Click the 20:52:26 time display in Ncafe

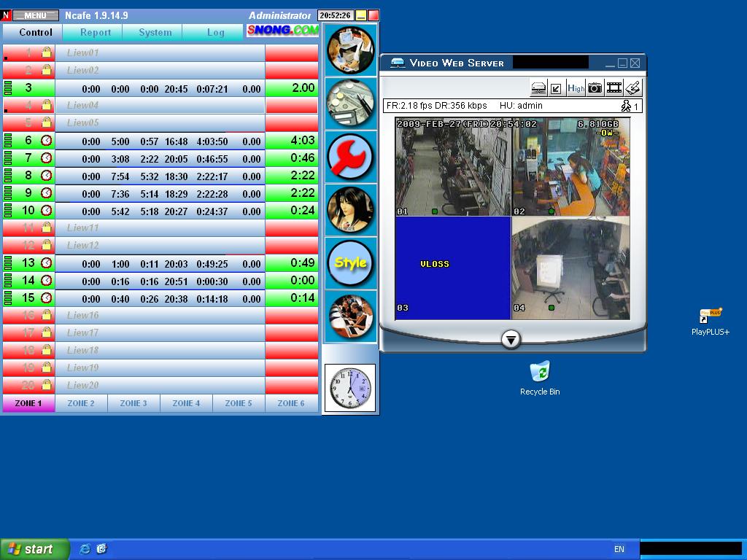coord(336,15)
